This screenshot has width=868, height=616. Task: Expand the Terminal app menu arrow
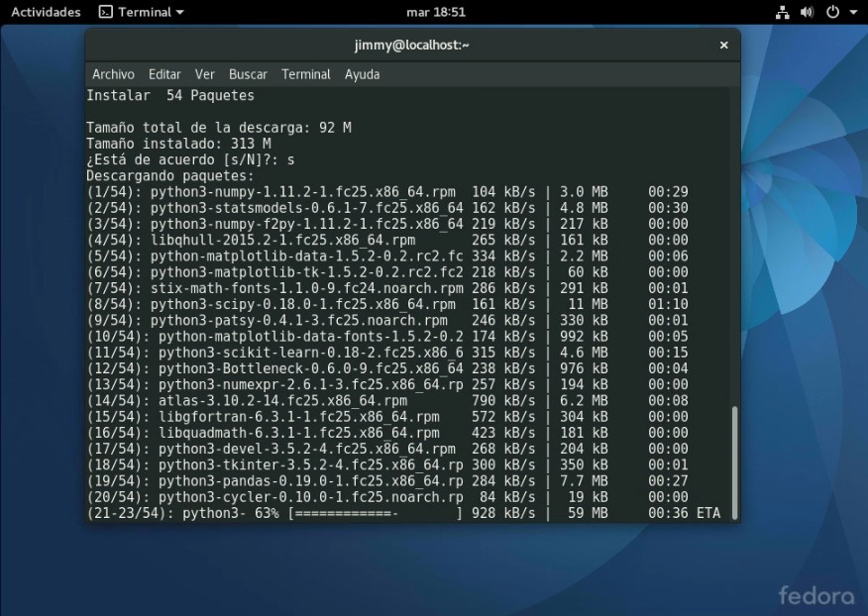click(x=179, y=13)
